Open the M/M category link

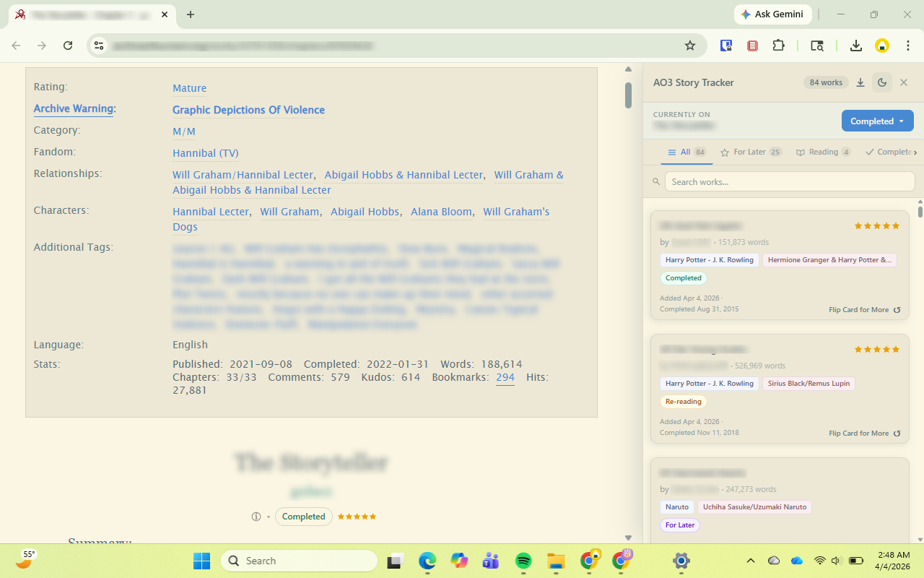[184, 131]
